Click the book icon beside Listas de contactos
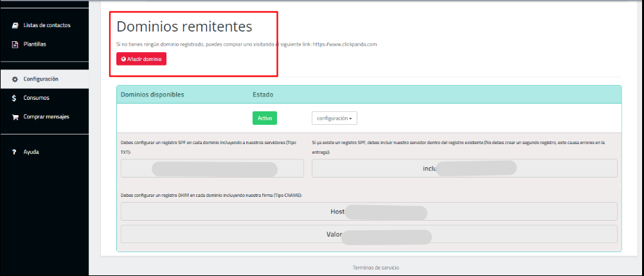The image size is (644, 276). point(15,26)
